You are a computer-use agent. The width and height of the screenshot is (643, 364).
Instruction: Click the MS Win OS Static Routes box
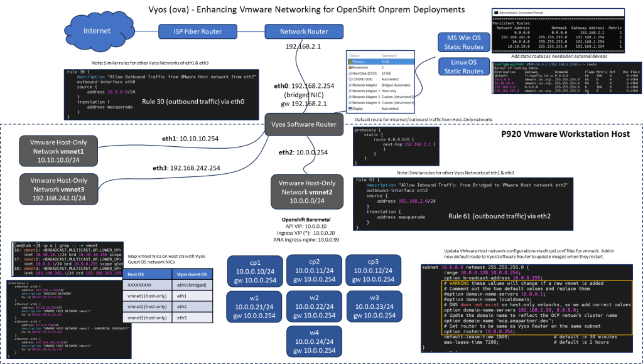pyautogui.click(x=464, y=43)
